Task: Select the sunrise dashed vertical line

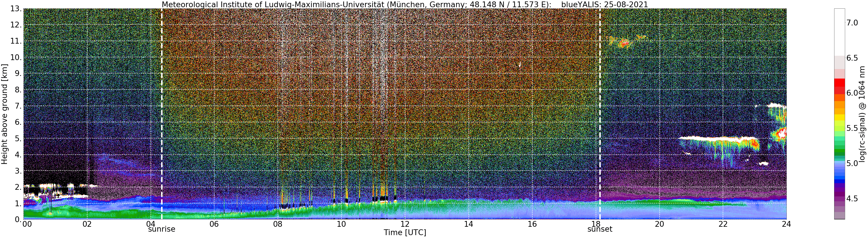Action: 162,114
